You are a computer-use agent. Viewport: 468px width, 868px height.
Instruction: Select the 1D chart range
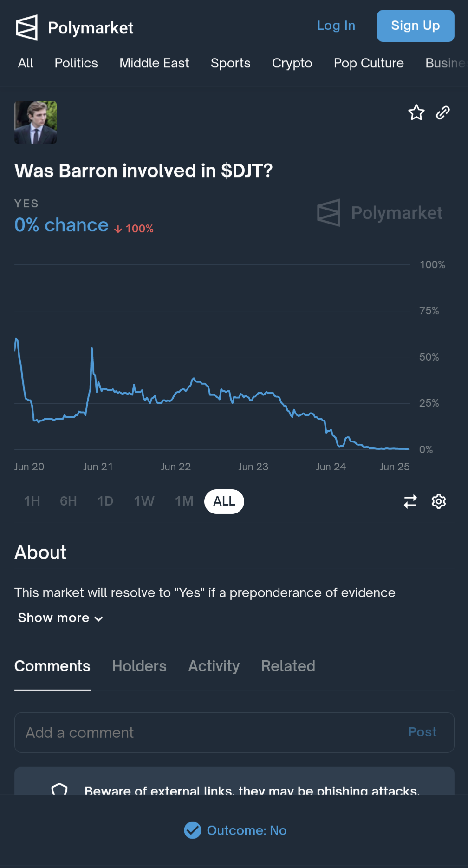[105, 501]
